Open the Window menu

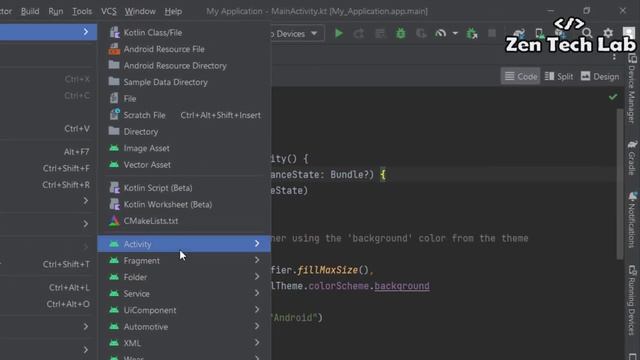point(140,11)
